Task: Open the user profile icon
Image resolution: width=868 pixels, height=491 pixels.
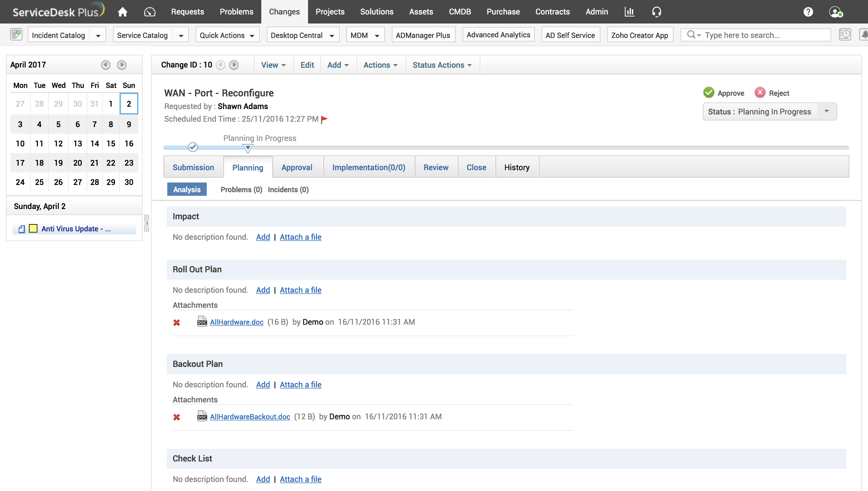Action: tap(835, 12)
